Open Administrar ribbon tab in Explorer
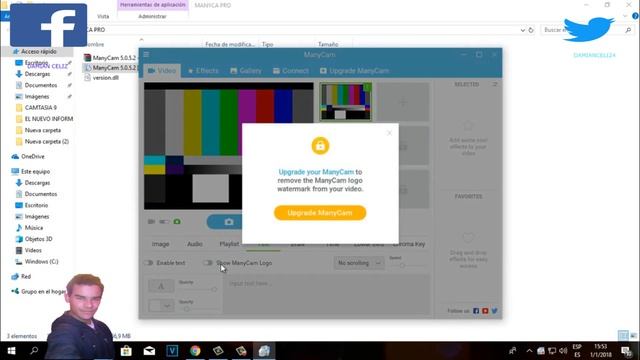This screenshot has width=640, height=360. 152,16
